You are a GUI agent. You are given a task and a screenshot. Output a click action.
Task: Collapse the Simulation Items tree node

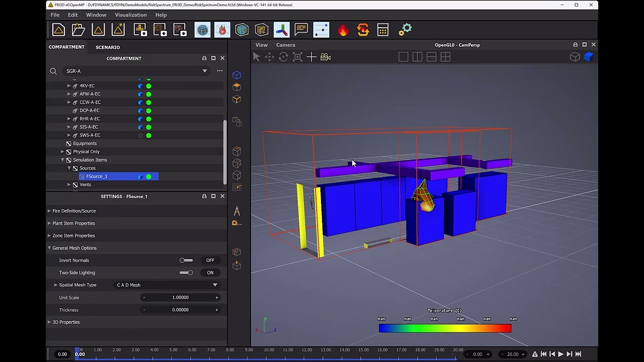62,160
